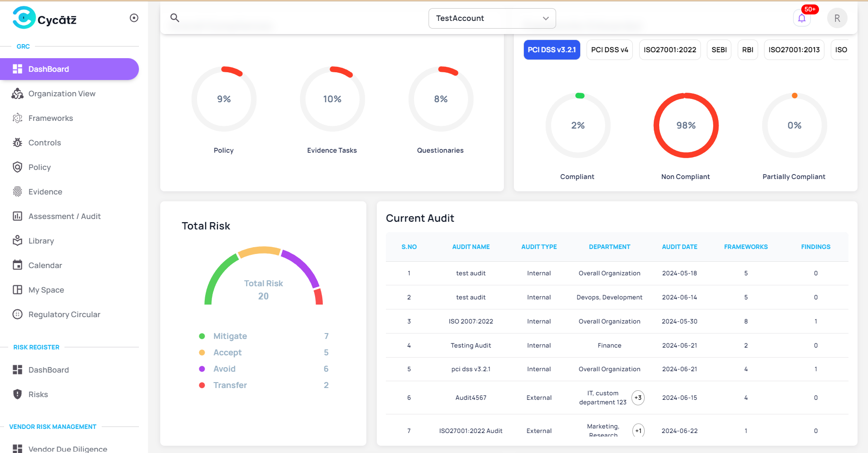868x453 pixels.
Task: Click Library book icon
Action: 17,241
